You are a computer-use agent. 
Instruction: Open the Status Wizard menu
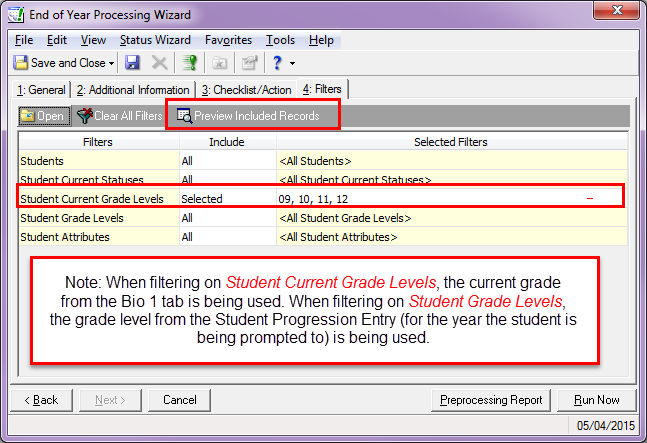click(155, 40)
